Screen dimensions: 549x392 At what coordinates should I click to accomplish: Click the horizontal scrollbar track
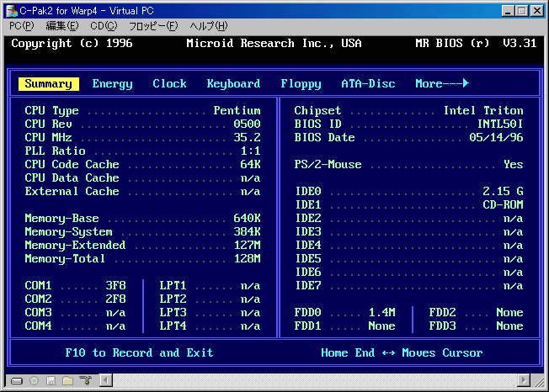pyautogui.click(x=315, y=380)
